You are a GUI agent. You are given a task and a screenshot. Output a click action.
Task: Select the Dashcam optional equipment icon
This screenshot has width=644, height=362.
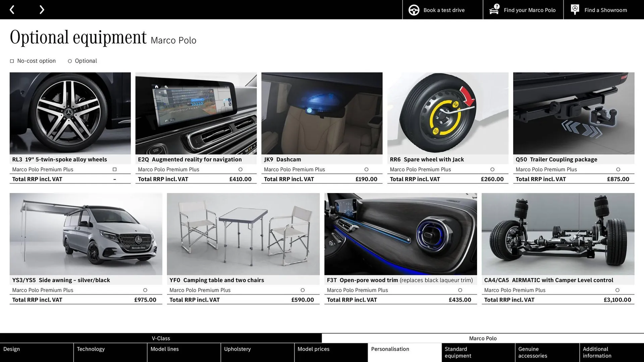366,169
